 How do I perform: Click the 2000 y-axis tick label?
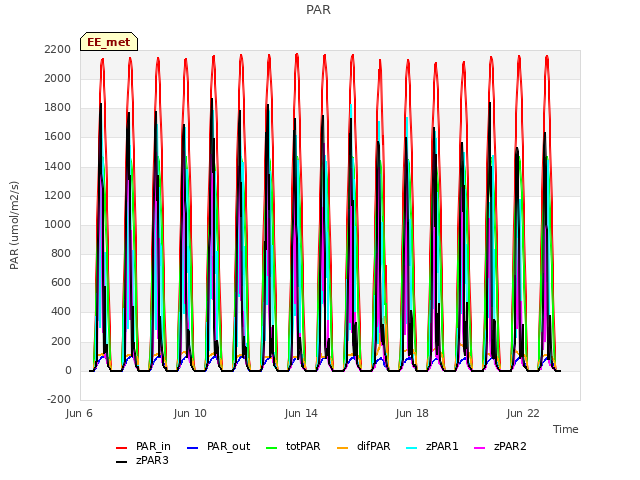tap(58, 78)
